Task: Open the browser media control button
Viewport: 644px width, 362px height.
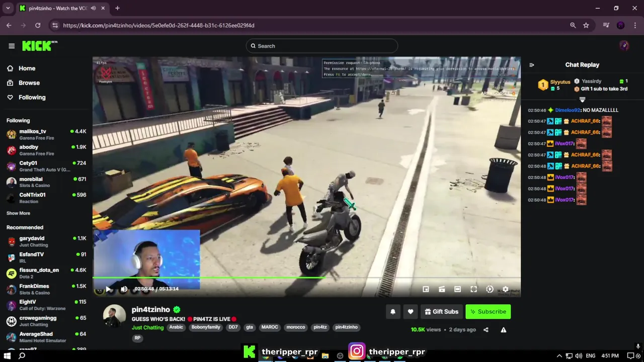Action: (x=606, y=25)
